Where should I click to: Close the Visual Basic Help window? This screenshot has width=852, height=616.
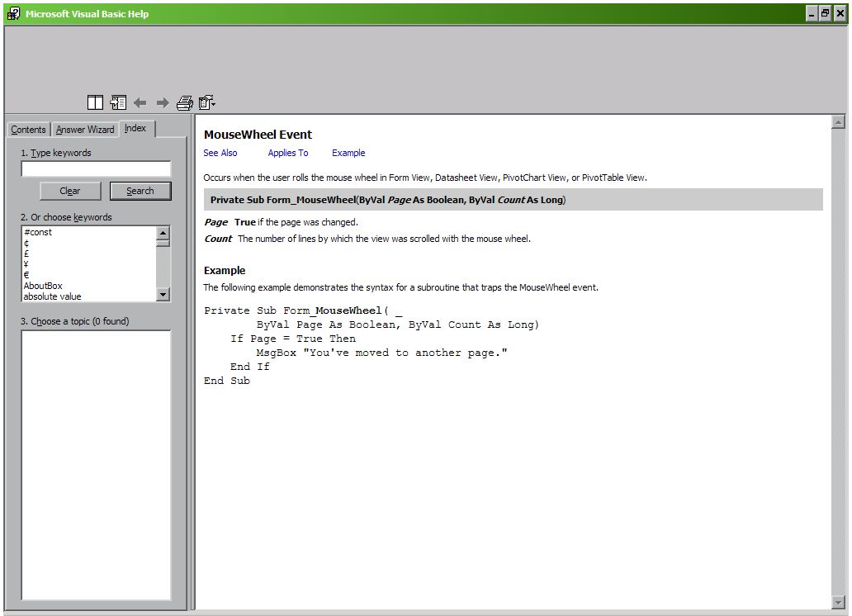pyautogui.click(x=840, y=13)
